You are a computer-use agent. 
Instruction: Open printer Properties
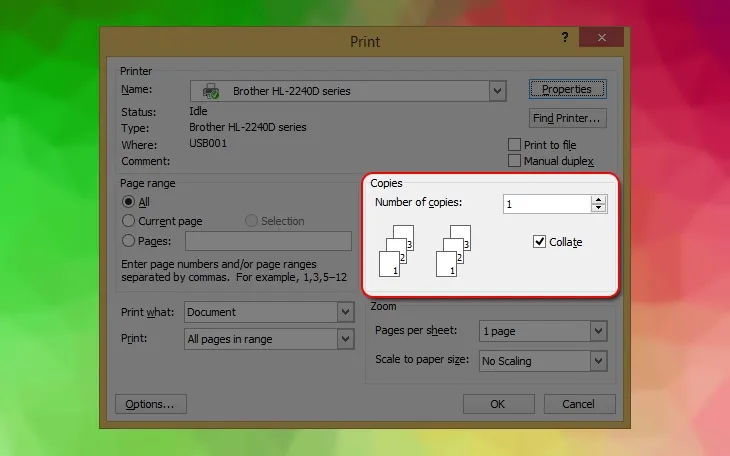point(566,89)
